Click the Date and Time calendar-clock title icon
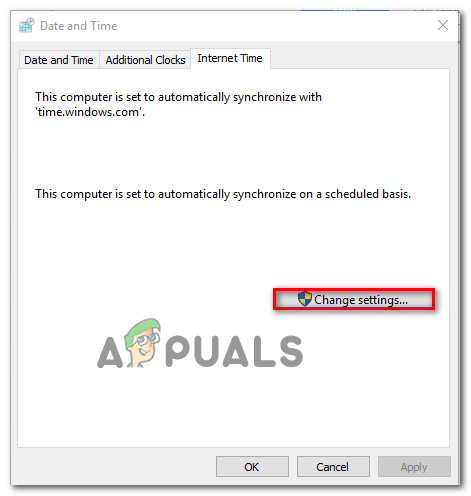 [x=27, y=25]
